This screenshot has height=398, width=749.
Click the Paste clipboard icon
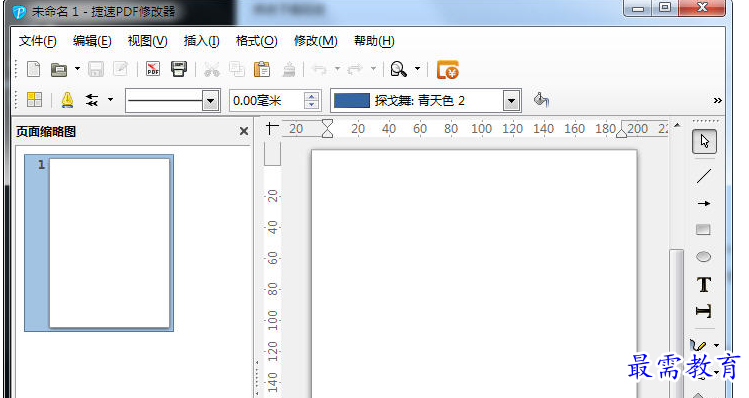(262, 70)
